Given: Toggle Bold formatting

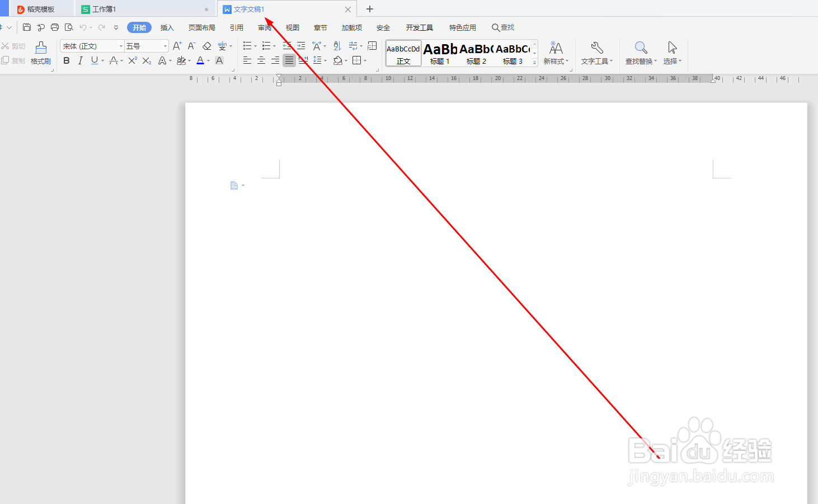Looking at the screenshot, I should pos(67,60).
